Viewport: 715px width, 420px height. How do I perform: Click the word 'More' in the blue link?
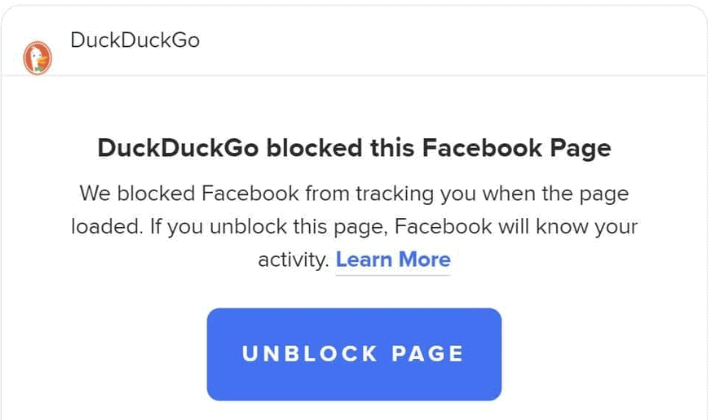point(425,259)
